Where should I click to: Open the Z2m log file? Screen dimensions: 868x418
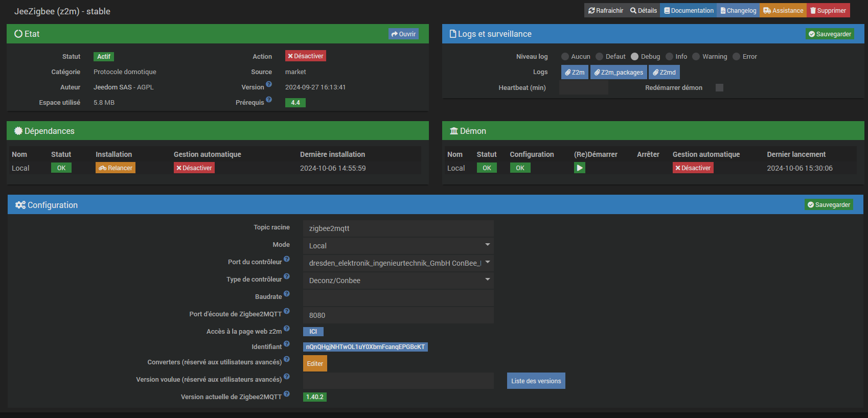click(x=575, y=73)
